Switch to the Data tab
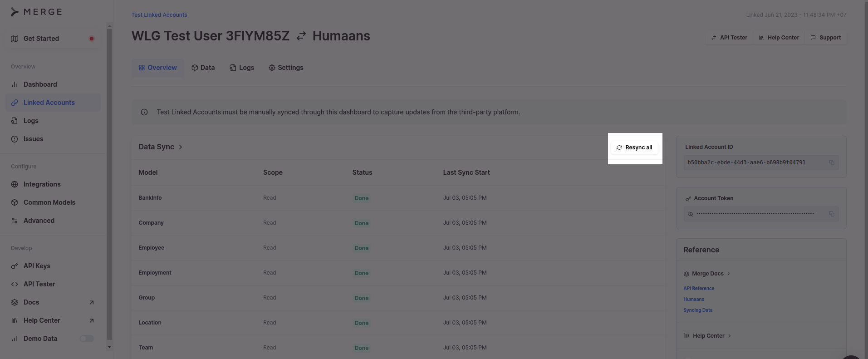The width and height of the screenshot is (868, 359). click(203, 68)
